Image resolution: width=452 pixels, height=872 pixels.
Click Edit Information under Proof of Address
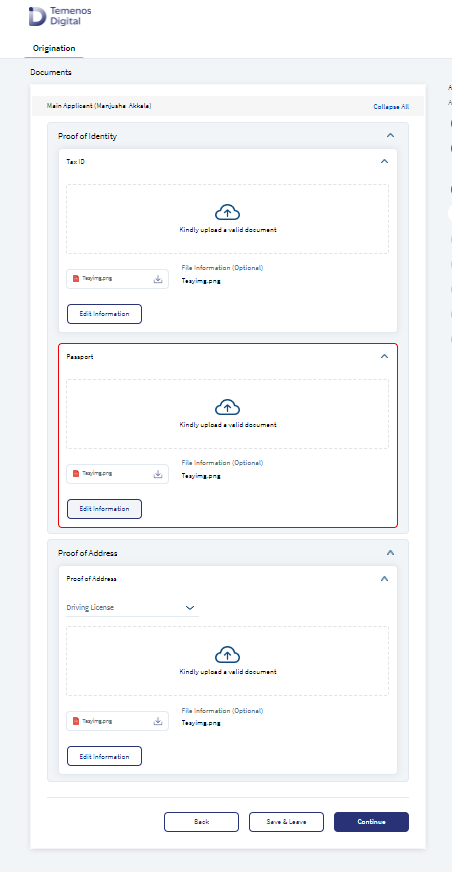point(105,756)
